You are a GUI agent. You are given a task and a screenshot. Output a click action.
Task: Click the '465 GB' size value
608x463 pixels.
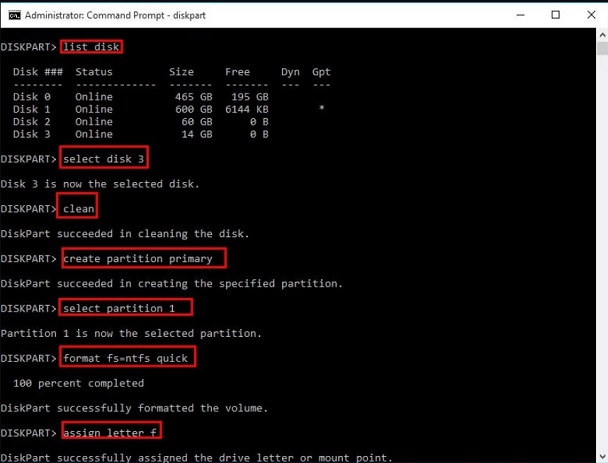pos(193,97)
